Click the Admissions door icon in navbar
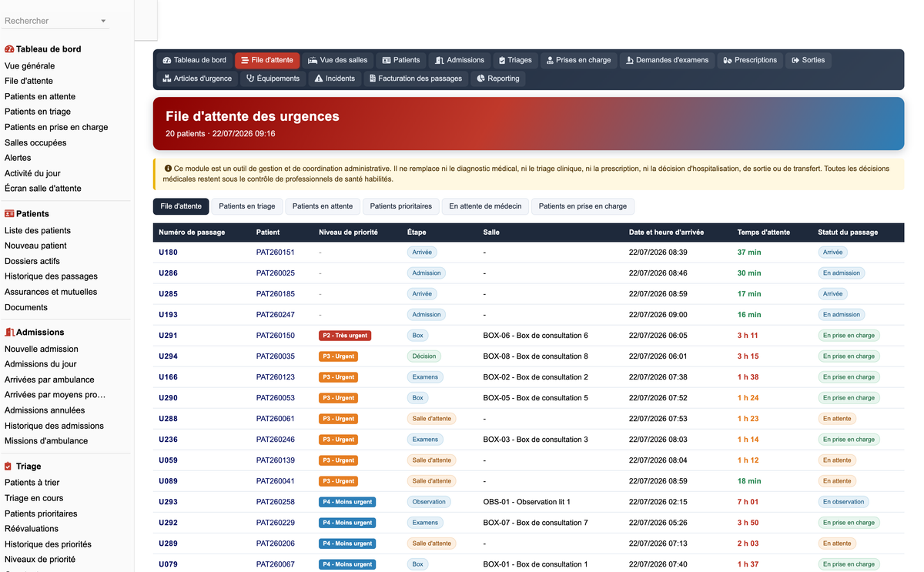The height and width of the screenshot is (572, 924). [439, 60]
